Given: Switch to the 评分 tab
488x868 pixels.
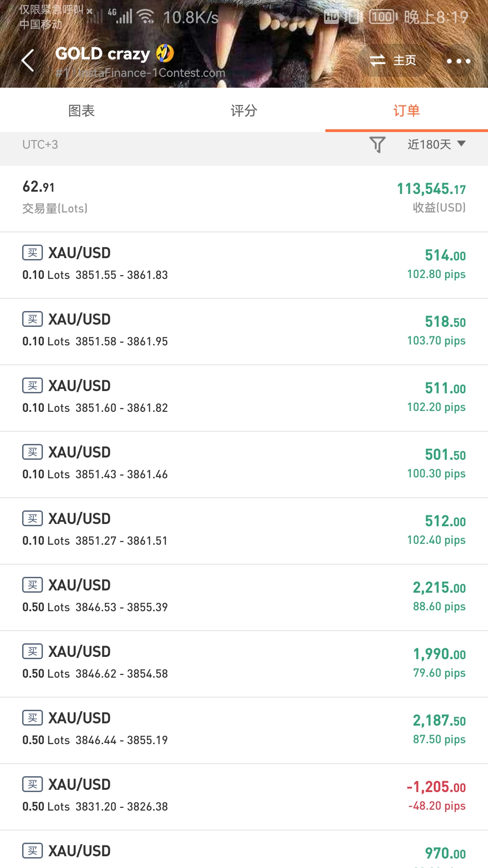Looking at the screenshot, I should point(244,111).
